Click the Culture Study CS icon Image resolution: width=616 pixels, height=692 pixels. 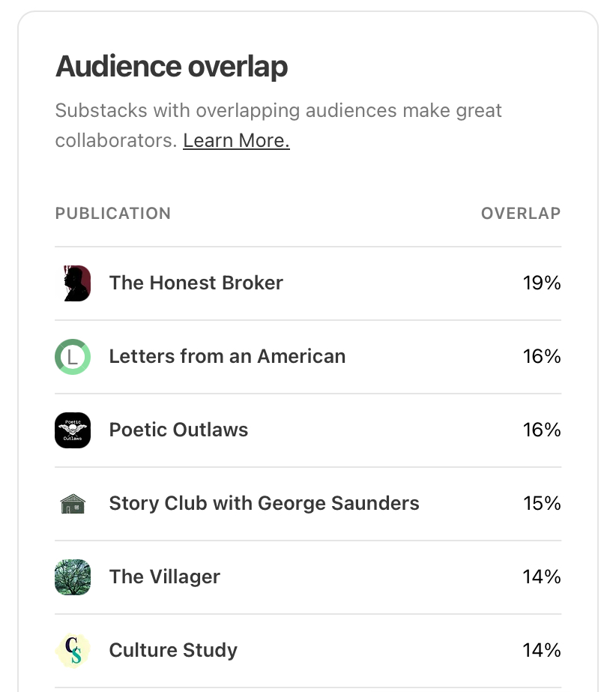73,651
